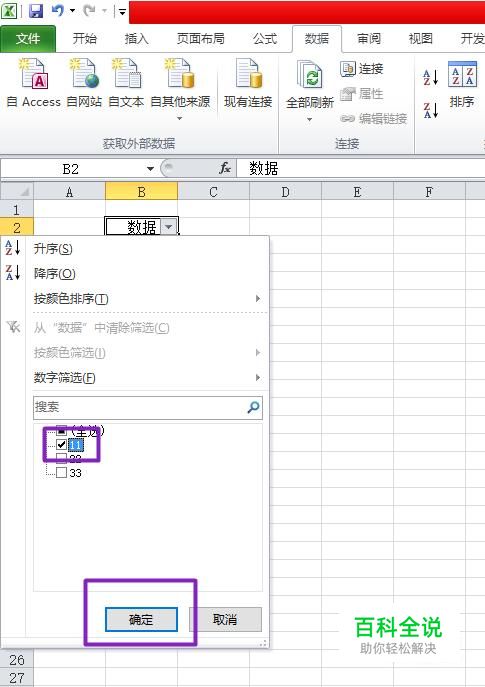Check the 33 filter checkbox
The width and height of the screenshot is (485, 687).
(61, 472)
